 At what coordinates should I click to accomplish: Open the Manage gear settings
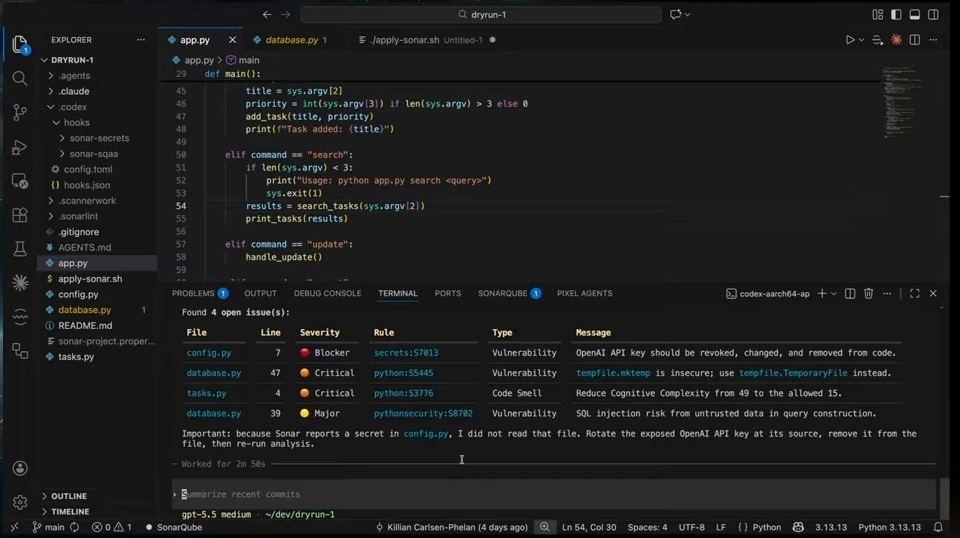pyautogui.click(x=20, y=502)
